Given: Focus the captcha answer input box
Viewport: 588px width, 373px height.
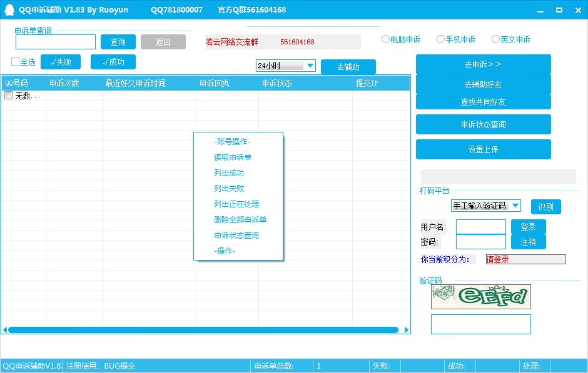Looking at the screenshot, I should point(481,324).
